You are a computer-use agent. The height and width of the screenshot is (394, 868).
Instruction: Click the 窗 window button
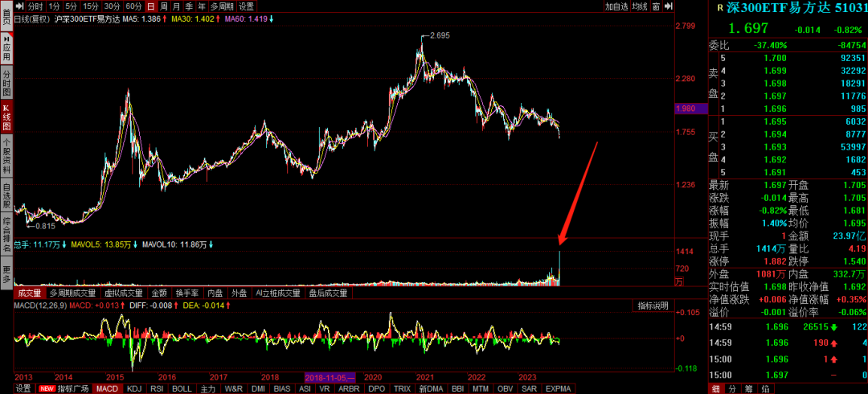tap(656, 6)
